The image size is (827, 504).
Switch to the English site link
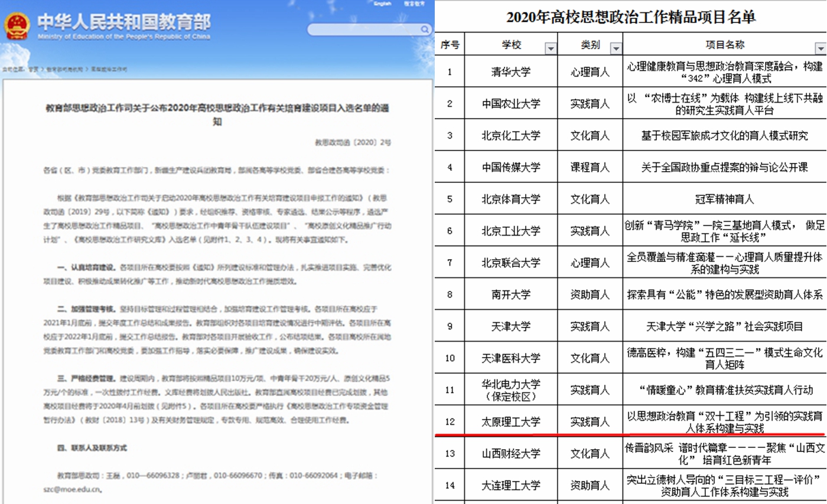[x=383, y=4]
